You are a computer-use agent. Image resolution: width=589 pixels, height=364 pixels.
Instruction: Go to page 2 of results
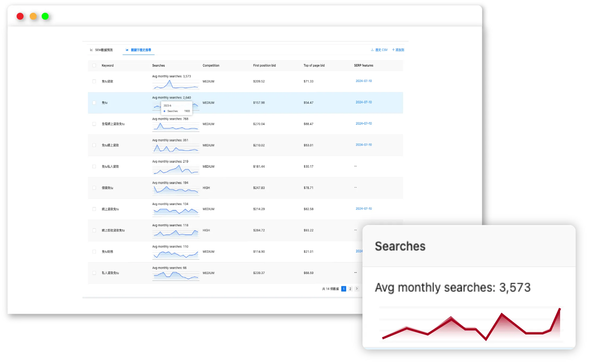pyautogui.click(x=350, y=289)
